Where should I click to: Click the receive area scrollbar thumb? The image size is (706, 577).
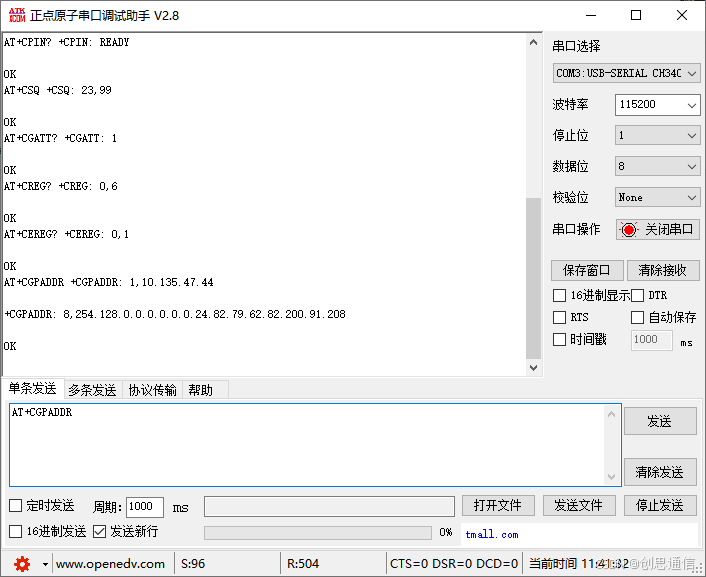(x=534, y=278)
